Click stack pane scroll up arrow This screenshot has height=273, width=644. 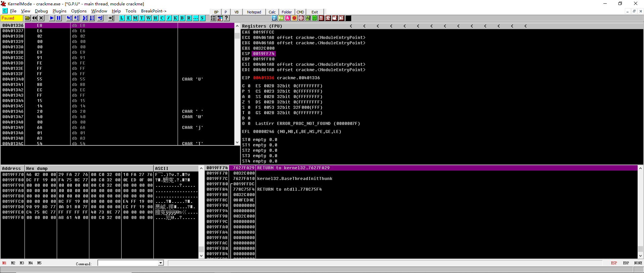point(640,168)
